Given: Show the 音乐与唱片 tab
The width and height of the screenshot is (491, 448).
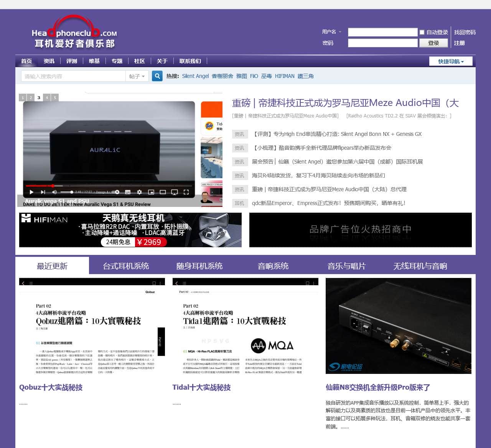Looking at the screenshot, I should [x=347, y=266].
